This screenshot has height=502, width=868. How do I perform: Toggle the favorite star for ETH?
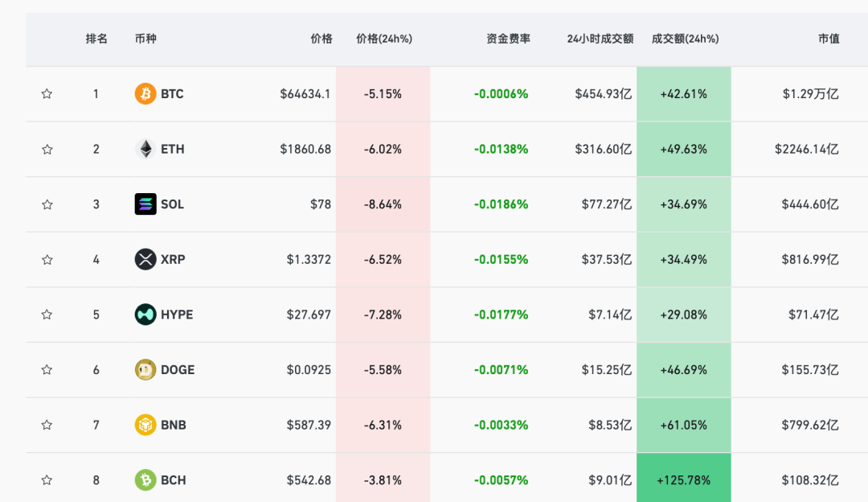click(47, 149)
